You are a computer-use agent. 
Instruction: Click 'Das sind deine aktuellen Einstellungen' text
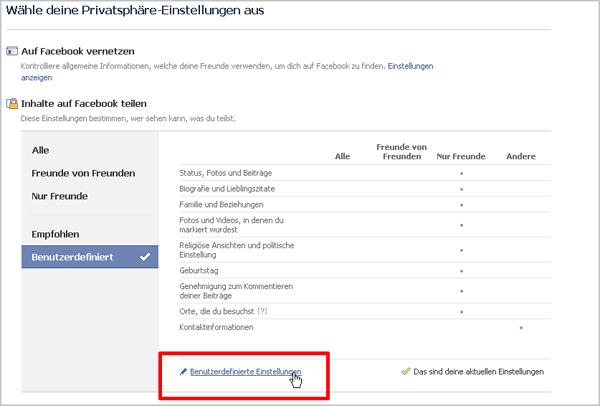[x=478, y=372]
